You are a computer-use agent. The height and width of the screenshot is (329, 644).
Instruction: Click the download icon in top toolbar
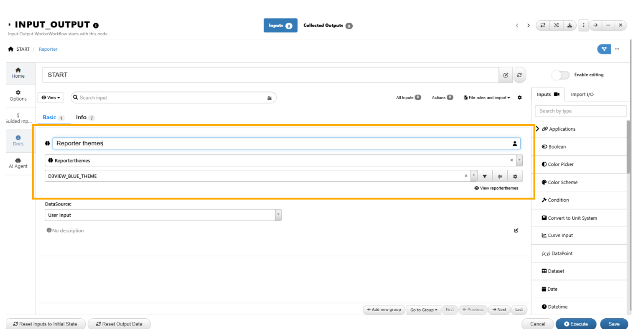570,25
